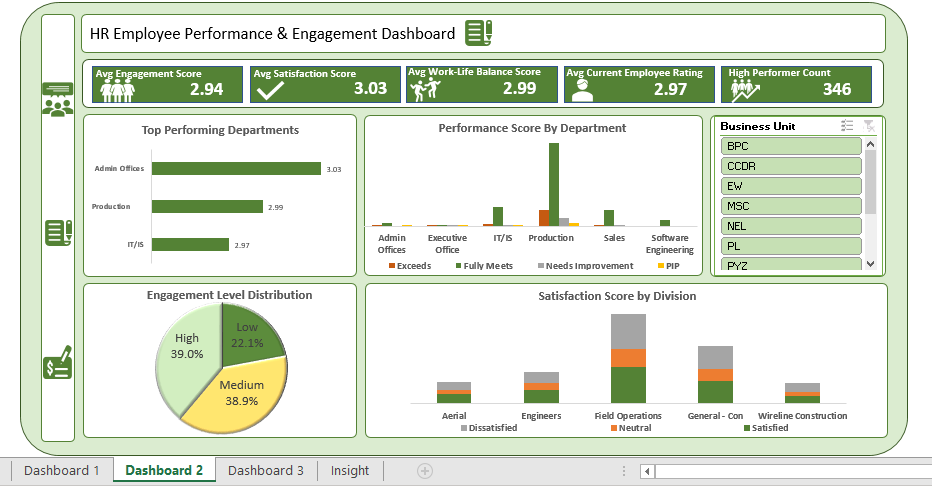Click the Business Unit slicer header
This screenshot has width=932, height=486.
[758, 126]
